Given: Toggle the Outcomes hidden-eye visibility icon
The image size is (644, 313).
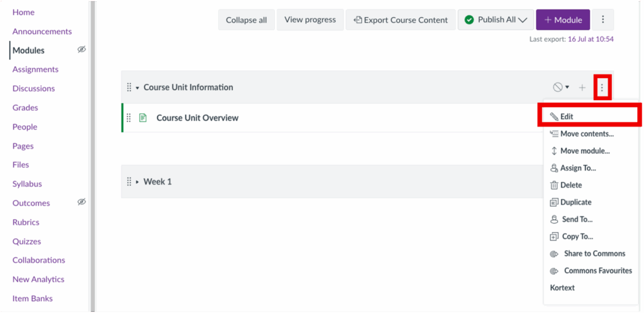Looking at the screenshot, I should coord(82,202).
